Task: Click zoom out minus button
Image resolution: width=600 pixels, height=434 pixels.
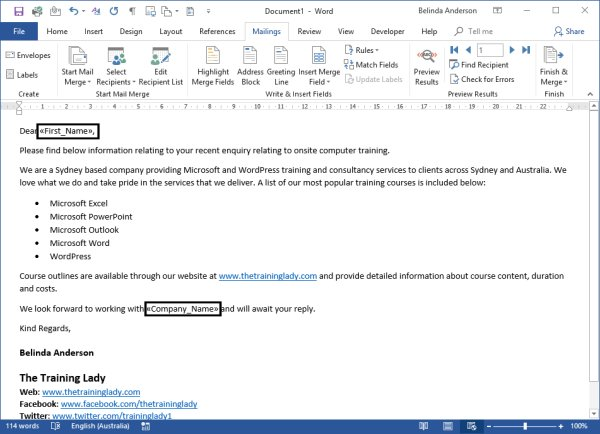Action: pos(489,426)
